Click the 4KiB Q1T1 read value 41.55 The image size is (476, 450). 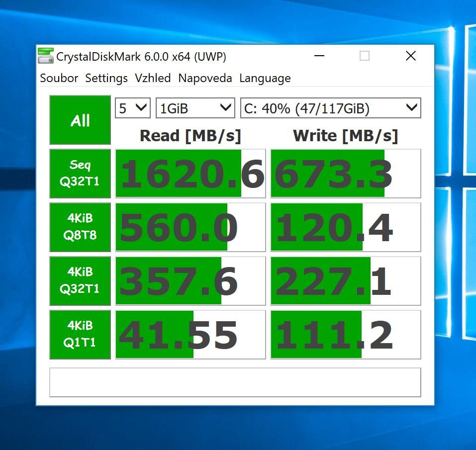tap(190, 334)
